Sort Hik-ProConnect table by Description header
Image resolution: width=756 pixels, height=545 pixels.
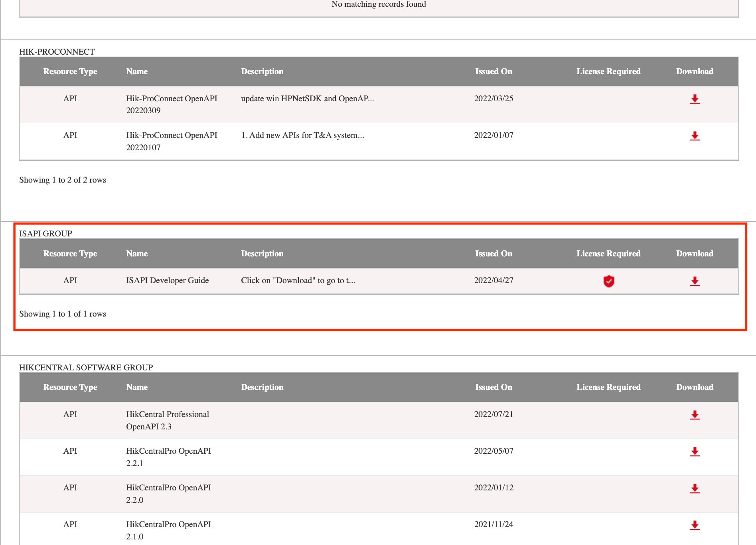click(x=262, y=71)
